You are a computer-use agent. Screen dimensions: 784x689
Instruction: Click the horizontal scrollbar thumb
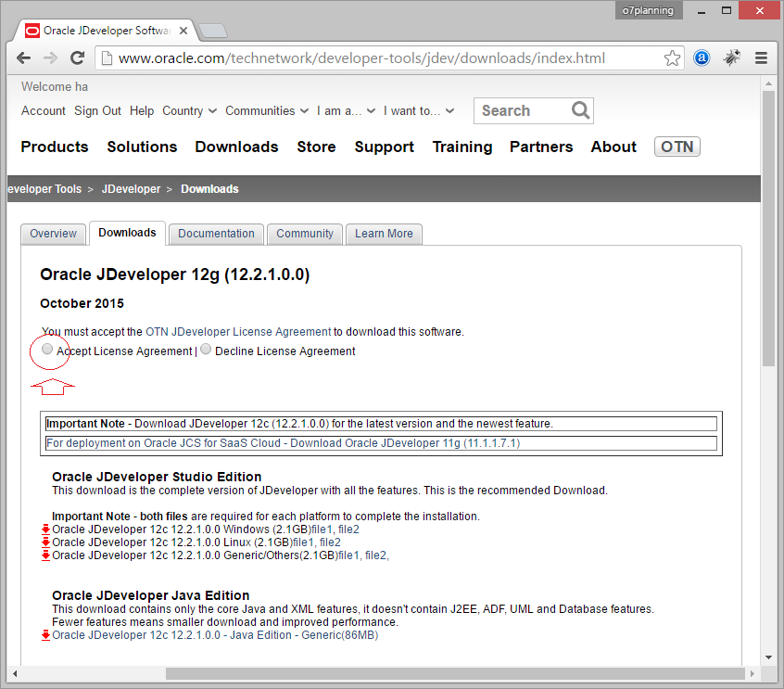[x=455, y=674]
